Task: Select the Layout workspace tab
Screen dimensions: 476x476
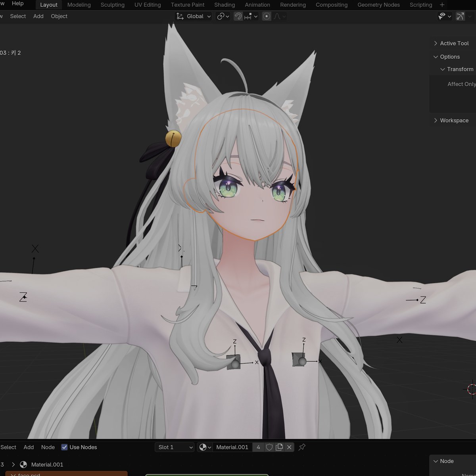Action: pyautogui.click(x=49, y=5)
